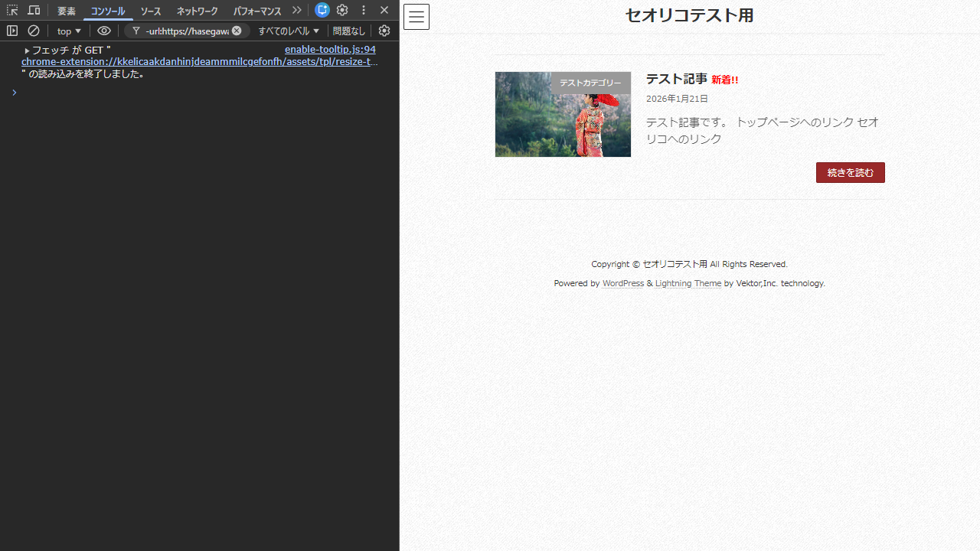Toggle the device toolbar emulation mode

click(34, 10)
